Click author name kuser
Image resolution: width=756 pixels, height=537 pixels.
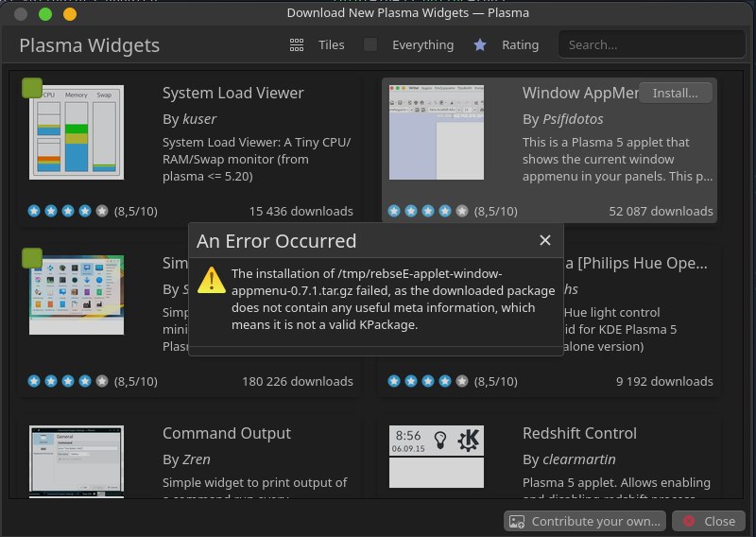click(199, 119)
